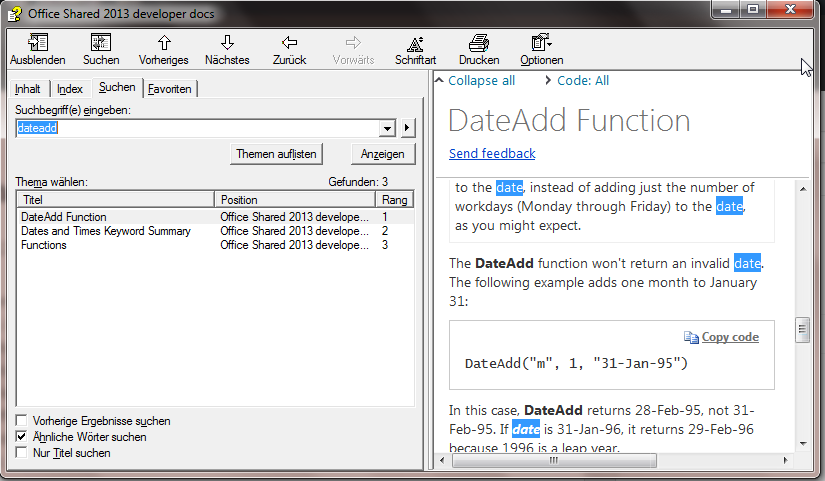Click the DateAdd Function page heading
Viewport: 825px width, 481px height.
[569, 121]
